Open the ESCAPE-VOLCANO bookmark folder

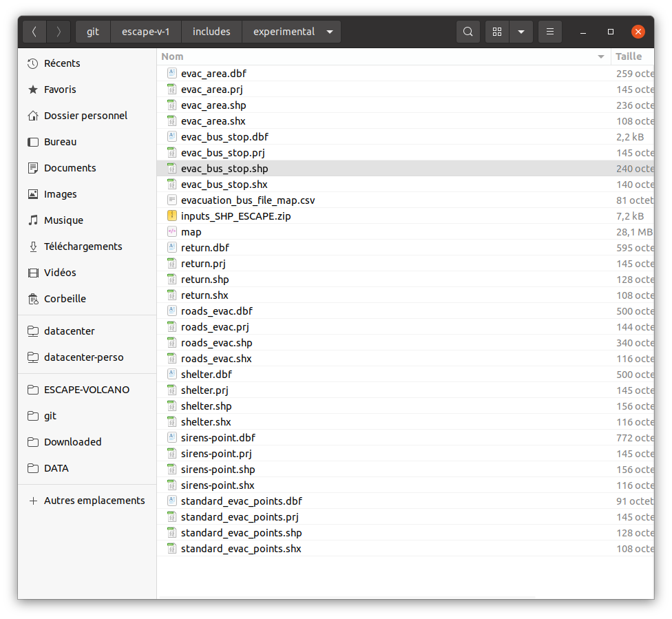click(86, 390)
